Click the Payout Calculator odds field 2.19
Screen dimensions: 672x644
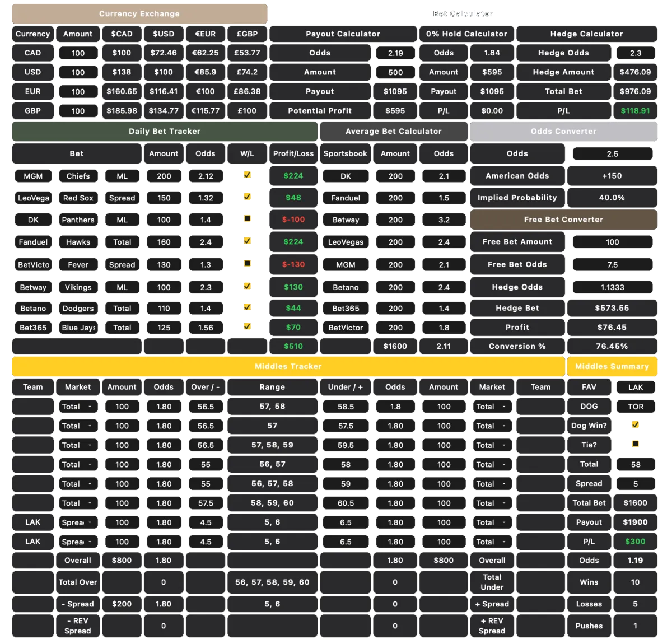pyautogui.click(x=395, y=53)
